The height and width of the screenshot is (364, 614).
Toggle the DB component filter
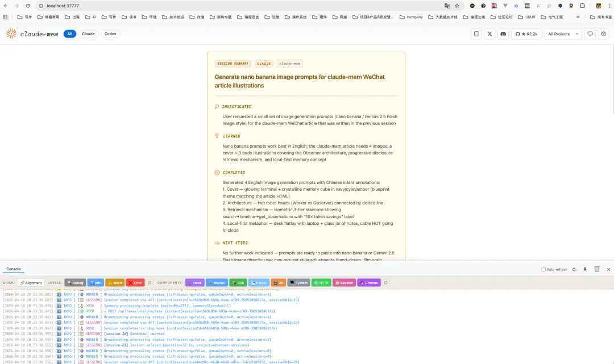point(279,283)
